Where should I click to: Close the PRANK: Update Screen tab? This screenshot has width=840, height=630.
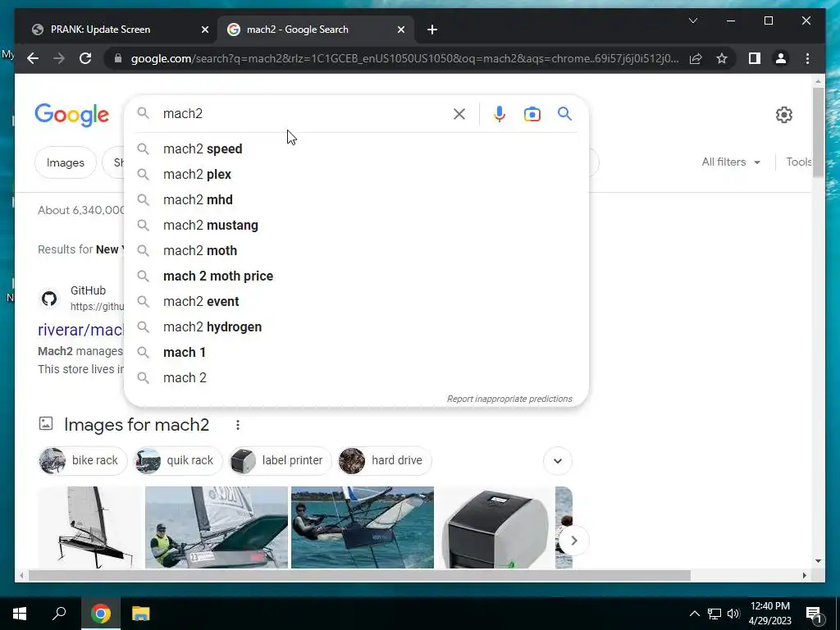204,30
